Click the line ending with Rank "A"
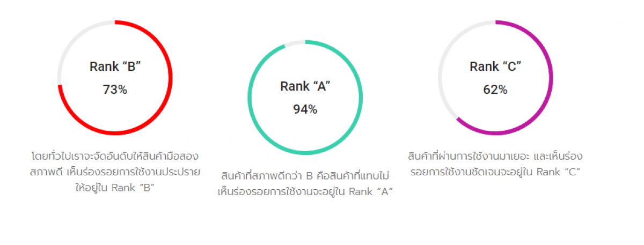 pyautogui.click(x=305, y=191)
